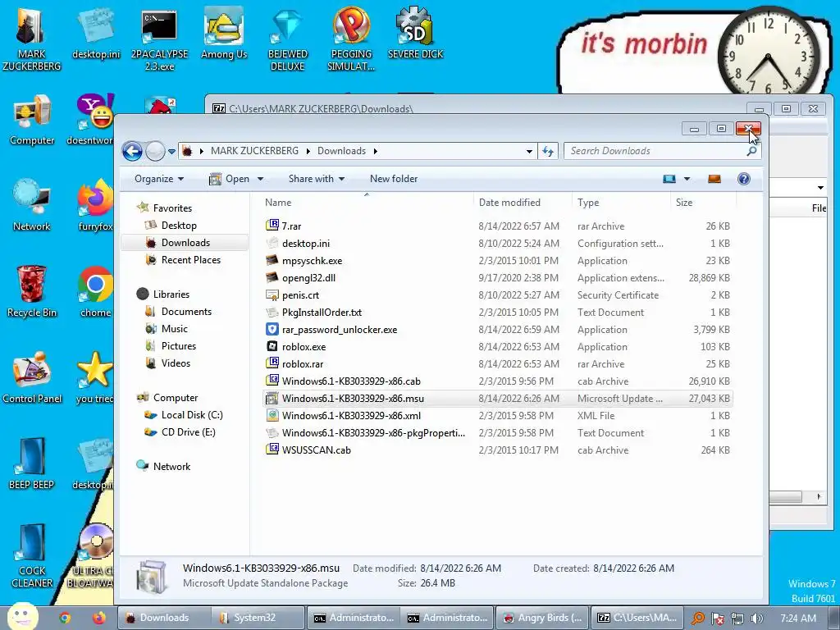This screenshot has width=840, height=630.
Task: Expand the view options dropdown arrow
Action: [x=687, y=179]
